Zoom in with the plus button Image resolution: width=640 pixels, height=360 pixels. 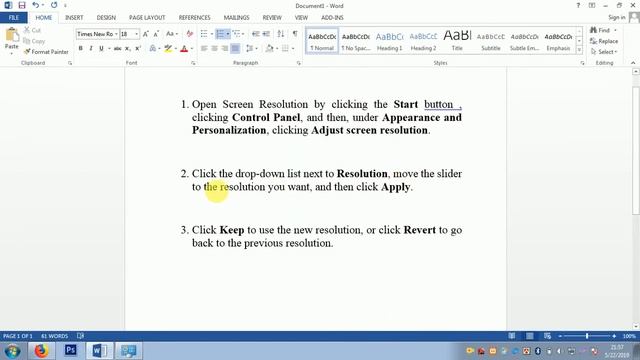point(614,336)
